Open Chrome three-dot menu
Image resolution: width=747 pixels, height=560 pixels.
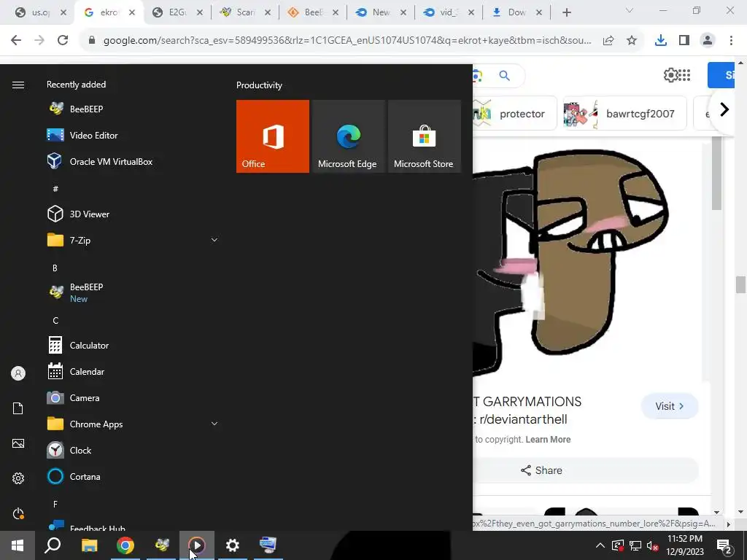pyautogui.click(x=731, y=41)
